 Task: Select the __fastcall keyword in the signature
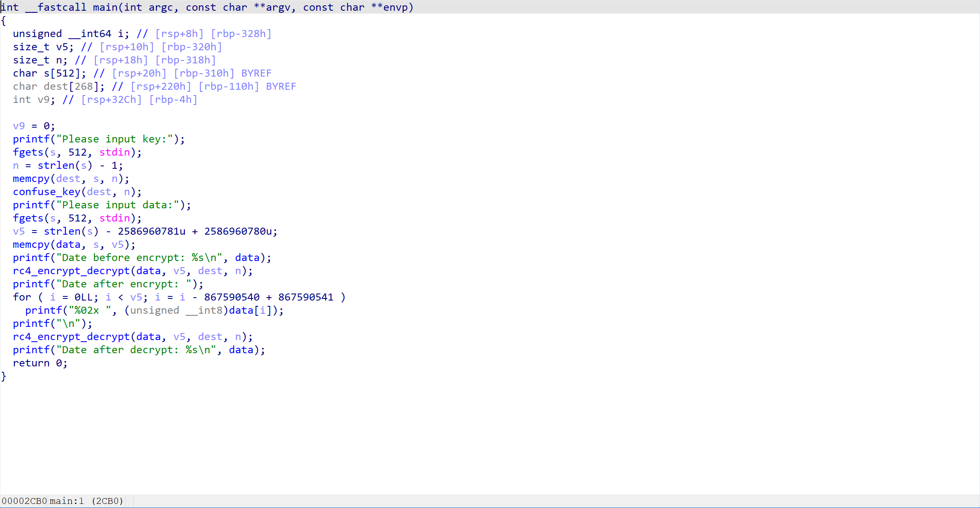(56, 7)
